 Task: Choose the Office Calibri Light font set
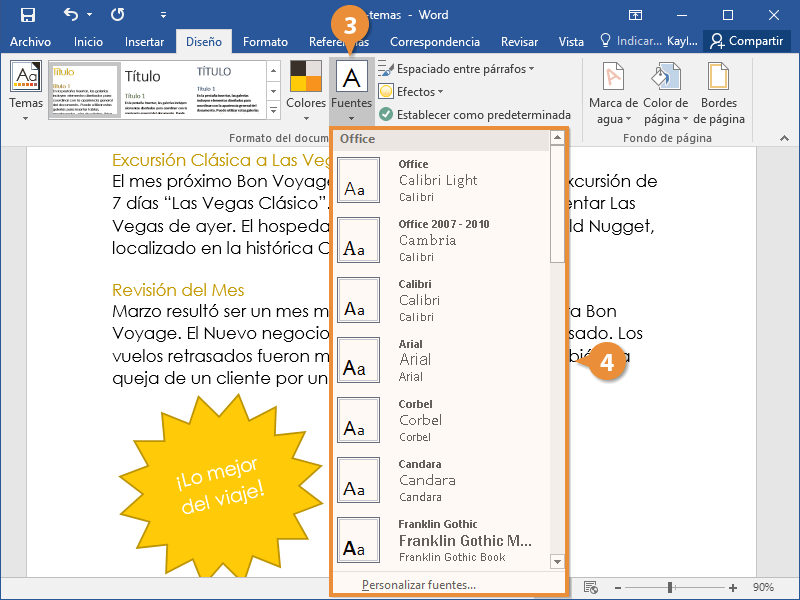point(442,181)
